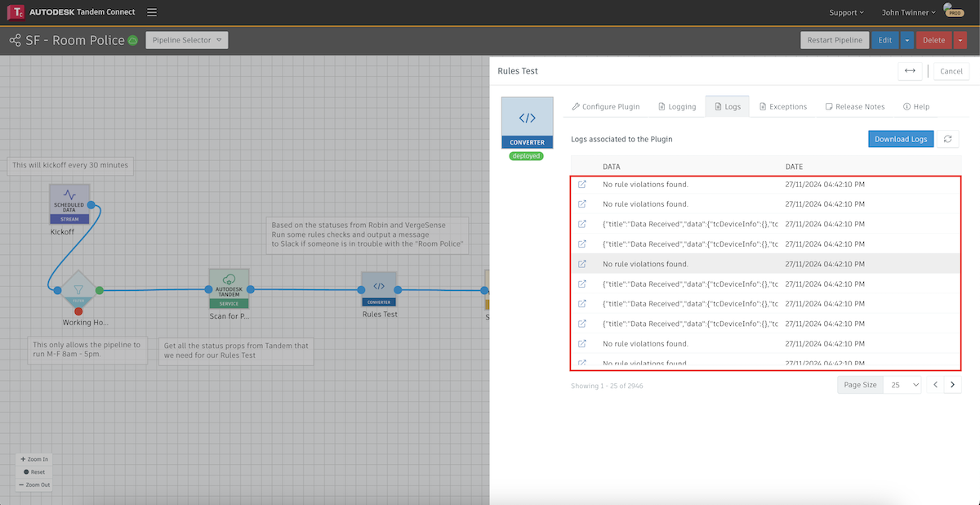Click the Converter plugin icon in Rules Test panel
The width and height of the screenshot is (980, 505).
[527, 123]
